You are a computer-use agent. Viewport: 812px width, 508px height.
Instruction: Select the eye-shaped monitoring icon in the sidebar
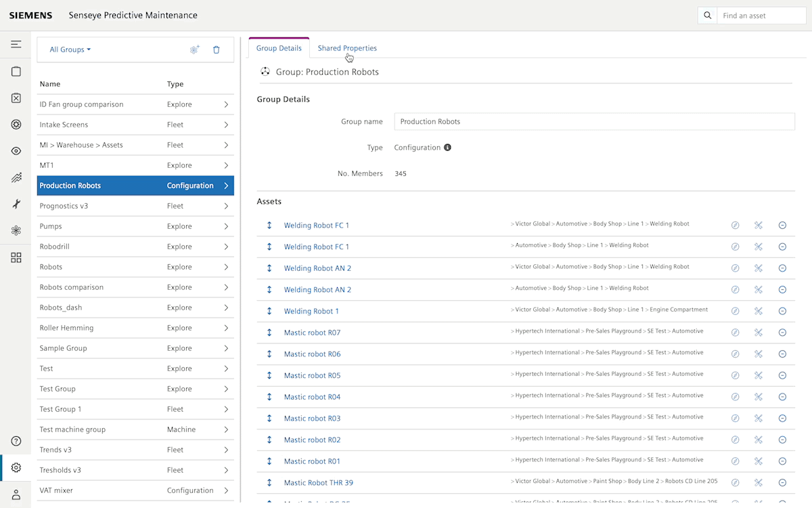click(x=16, y=150)
